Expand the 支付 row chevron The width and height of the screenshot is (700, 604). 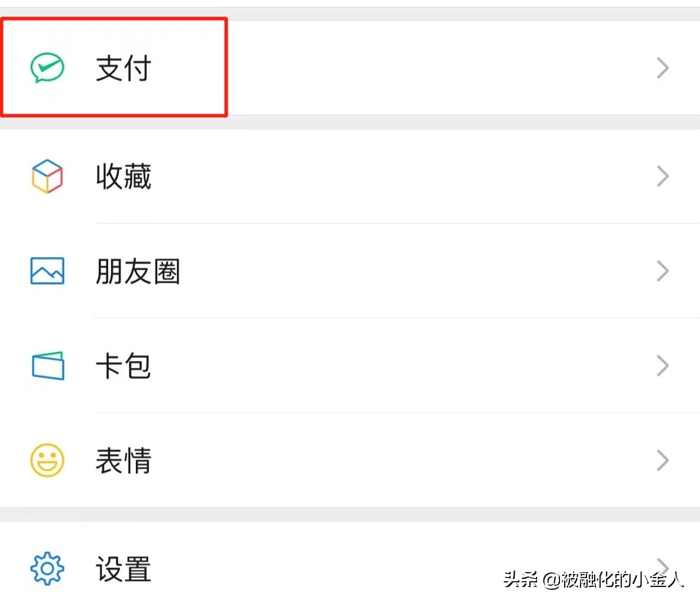coord(663,67)
